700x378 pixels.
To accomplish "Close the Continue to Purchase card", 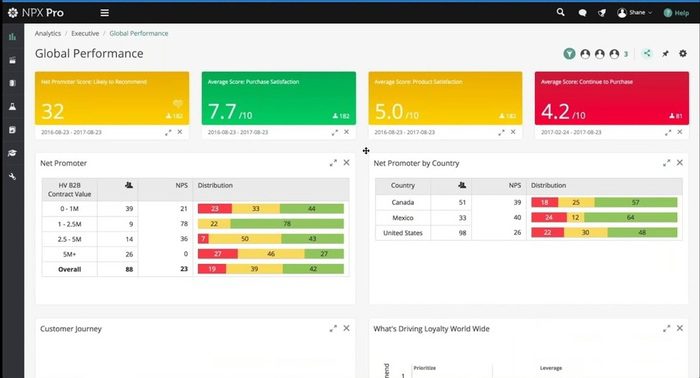I will [x=679, y=132].
